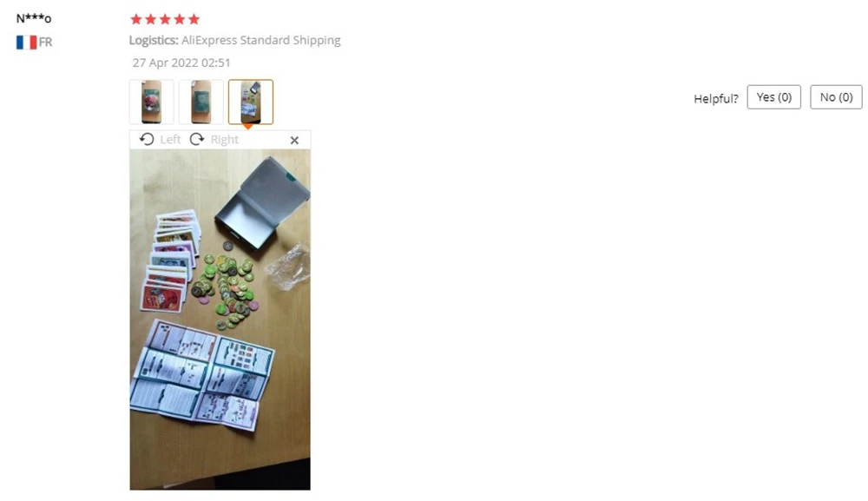
Task: Click the 27 Apr 2022 review date
Action: [181, 63]
